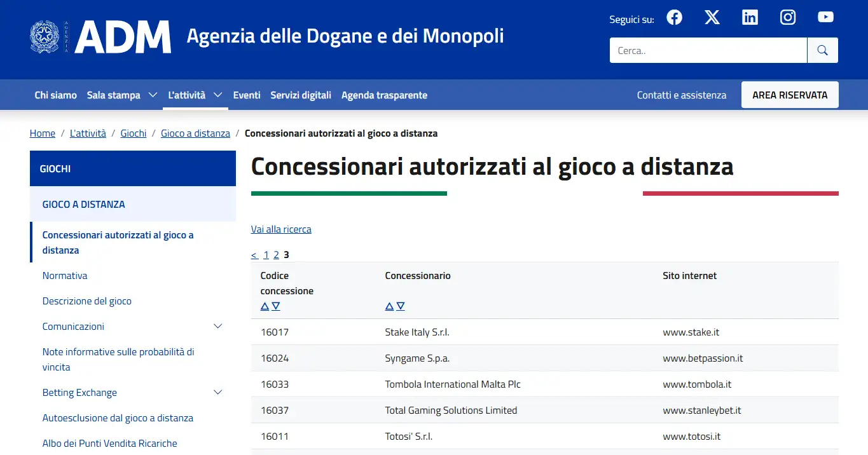Sort Concessionario descending arrow

(401, 306)
